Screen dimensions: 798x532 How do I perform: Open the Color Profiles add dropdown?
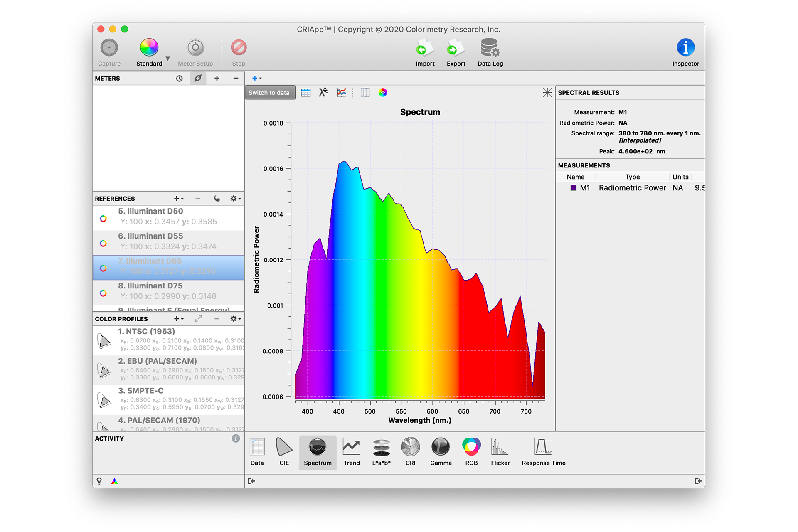pos(179,319)
